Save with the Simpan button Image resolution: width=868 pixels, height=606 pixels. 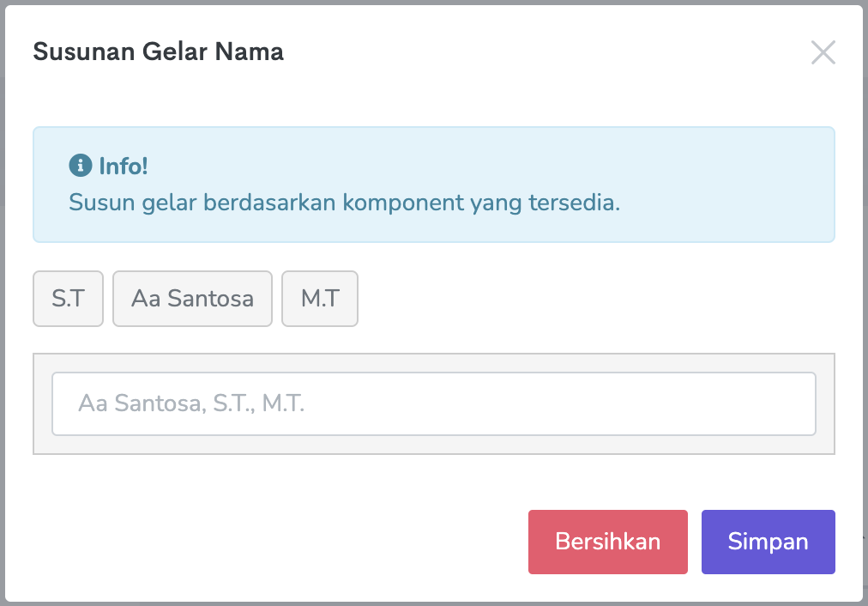[768, 542]
